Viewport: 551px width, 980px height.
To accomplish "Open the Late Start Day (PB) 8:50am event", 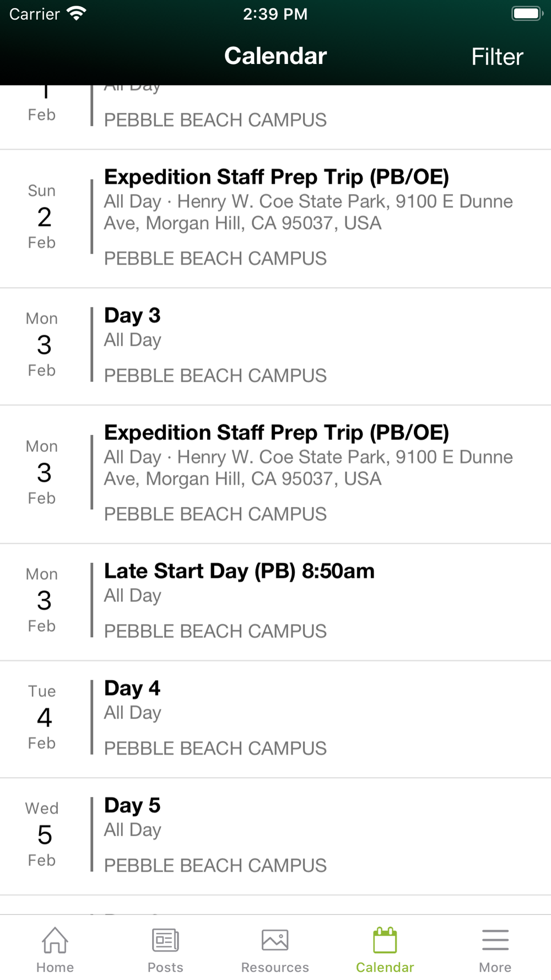I will [239, 572].
